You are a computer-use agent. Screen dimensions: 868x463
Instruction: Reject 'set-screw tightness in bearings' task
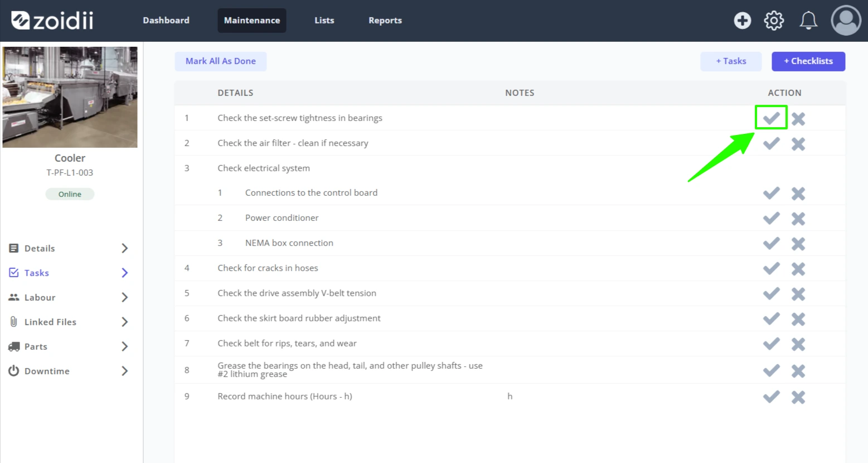(x=798, y=119)
